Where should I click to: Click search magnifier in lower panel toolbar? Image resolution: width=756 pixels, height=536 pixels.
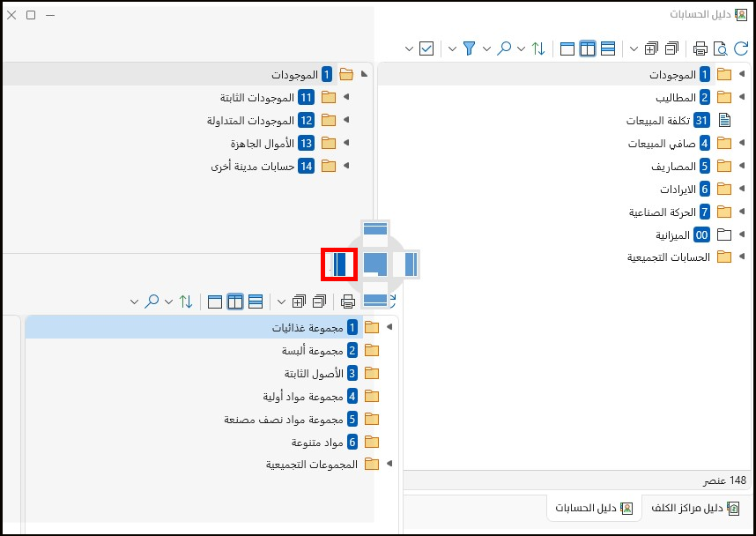tap(152, 302)
